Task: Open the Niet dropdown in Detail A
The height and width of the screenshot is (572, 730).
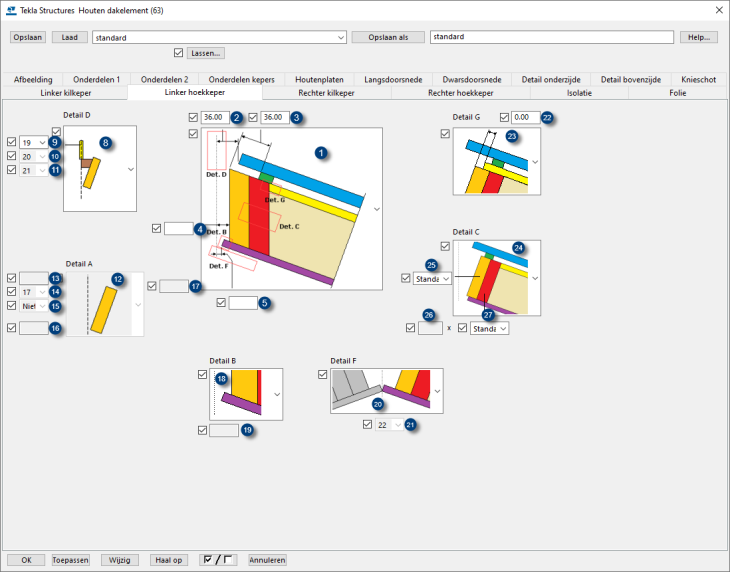Action: coord(34,306)
